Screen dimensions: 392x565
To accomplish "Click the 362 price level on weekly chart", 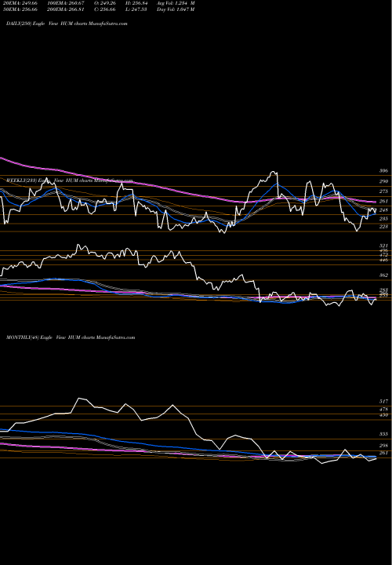I will pos(383,275).
